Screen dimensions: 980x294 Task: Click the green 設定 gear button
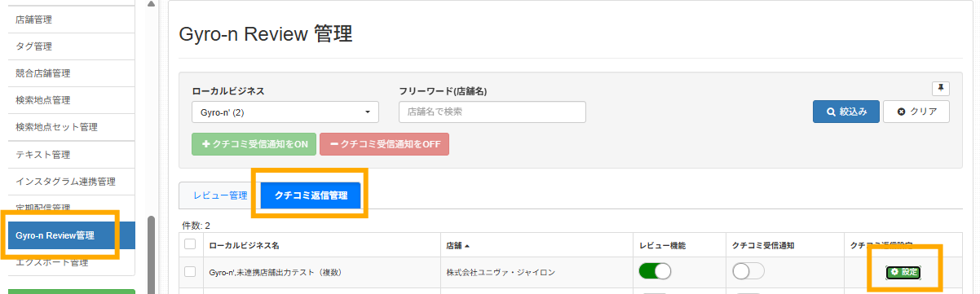[903, 272]
